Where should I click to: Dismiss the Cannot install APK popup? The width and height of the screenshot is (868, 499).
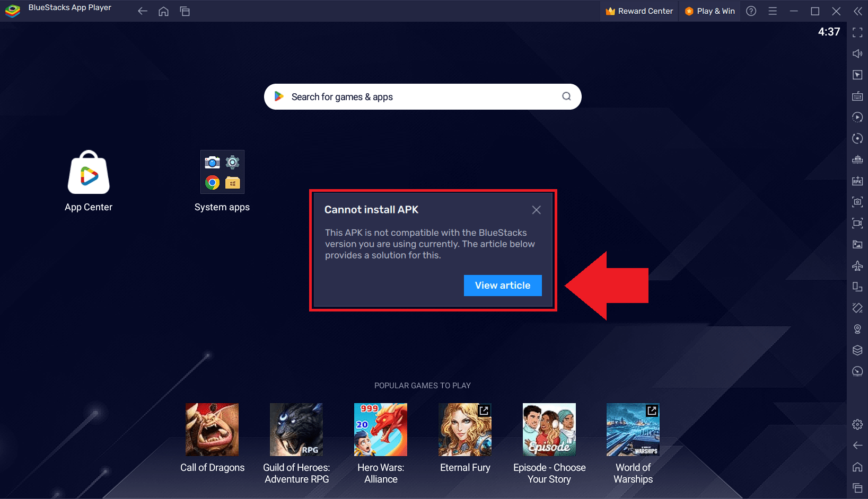tap(536, 210)
